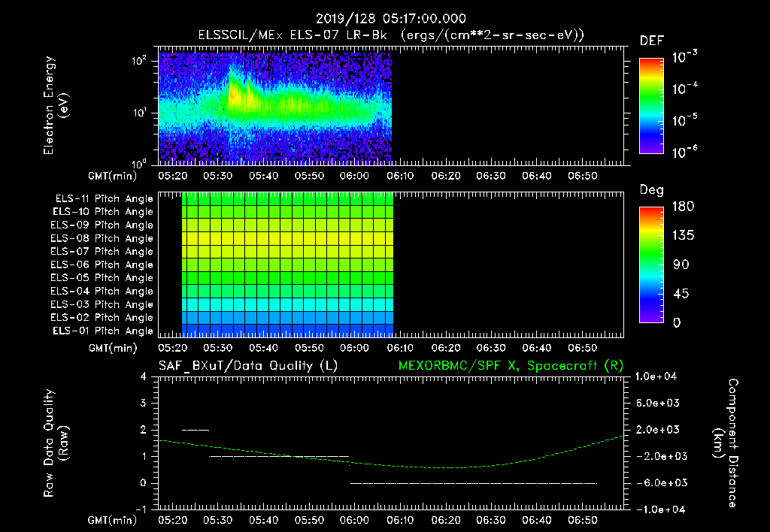Viewport: 770px width, 532px height.
Task: Select the ELSSCIL/MEx ELS-07 LR-Bk plot title
Action: click(391, 35)
